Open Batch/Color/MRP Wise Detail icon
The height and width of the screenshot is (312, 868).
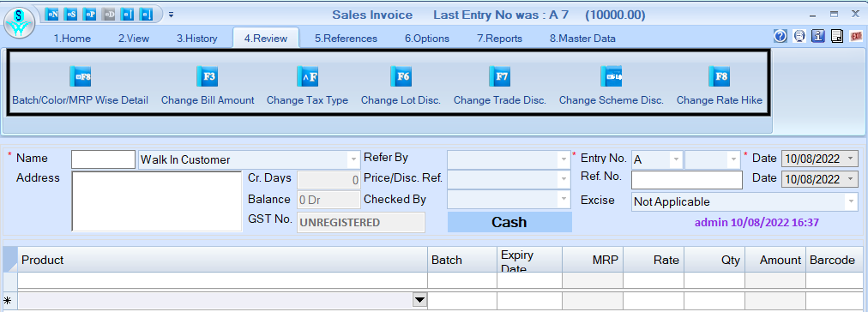(x=81, y=76)
